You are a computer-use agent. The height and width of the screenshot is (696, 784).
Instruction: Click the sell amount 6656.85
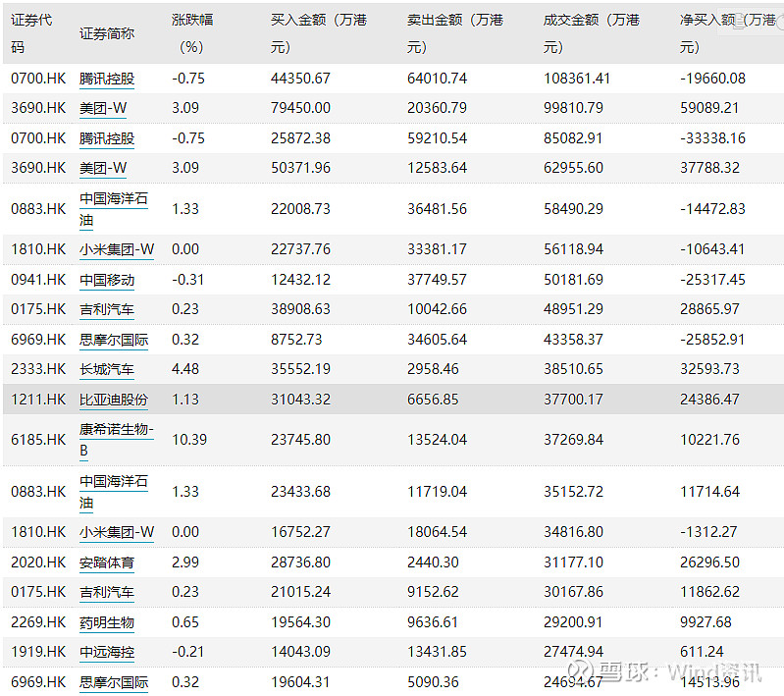click(433, 400)
